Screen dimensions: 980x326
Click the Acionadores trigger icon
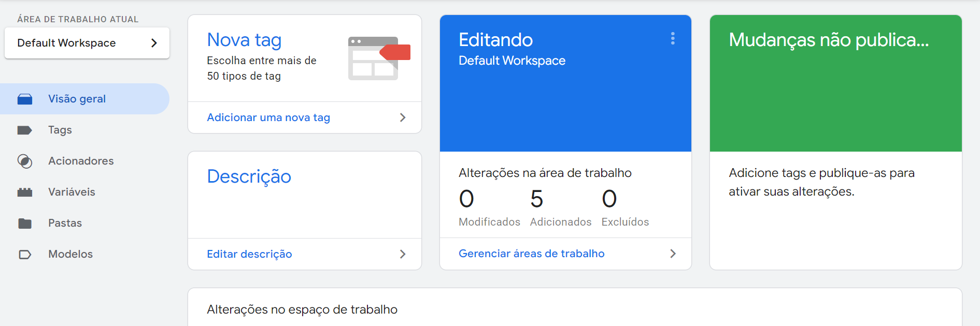[25, 161]
